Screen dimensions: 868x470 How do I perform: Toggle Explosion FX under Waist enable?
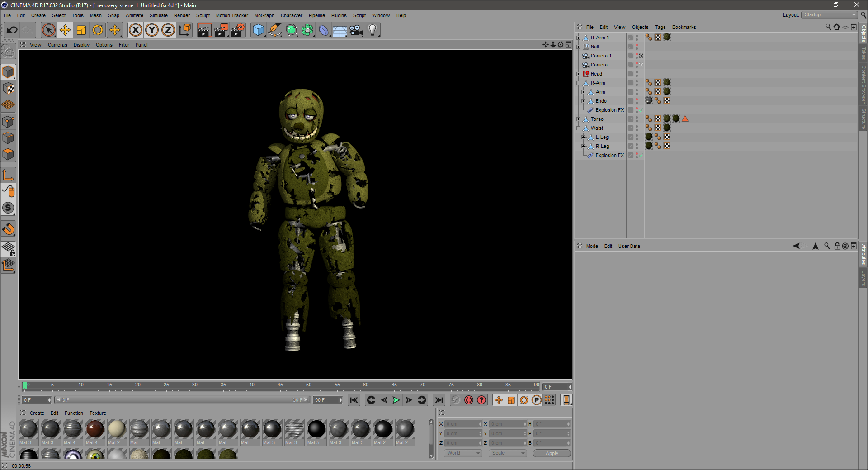click(640, 155)
